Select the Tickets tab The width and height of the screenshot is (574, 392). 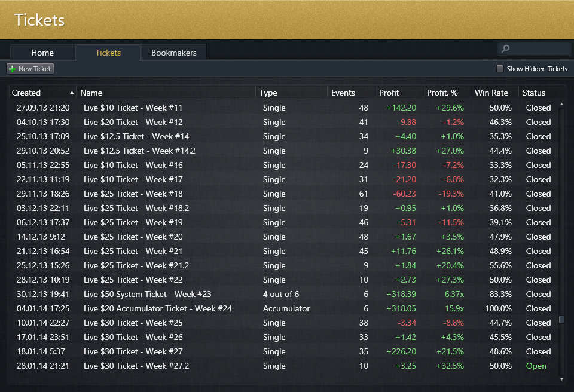coord(108,53)
